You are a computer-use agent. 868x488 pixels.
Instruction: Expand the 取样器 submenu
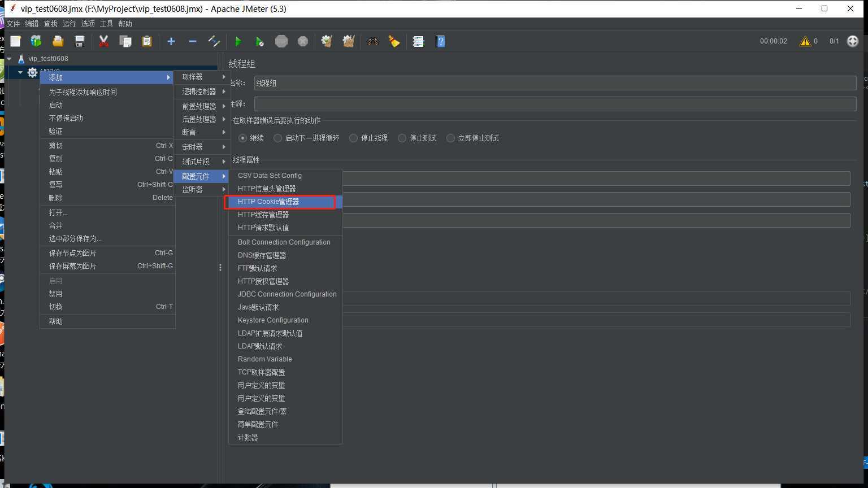[202, 77]
